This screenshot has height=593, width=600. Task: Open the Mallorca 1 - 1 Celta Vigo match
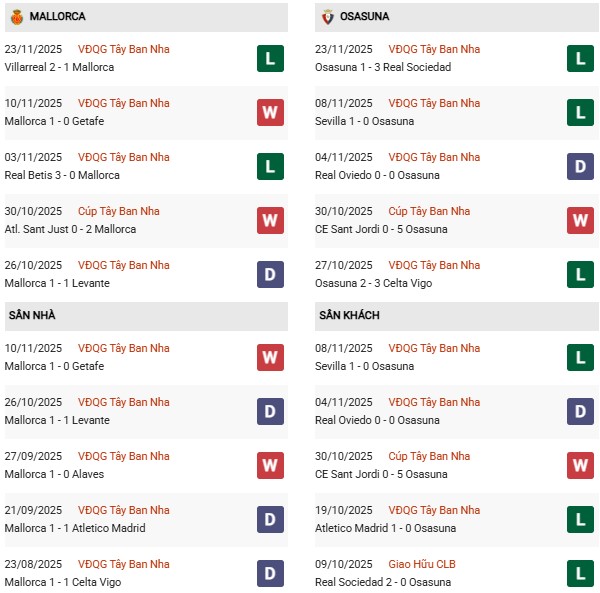click(x=62, y=582)
